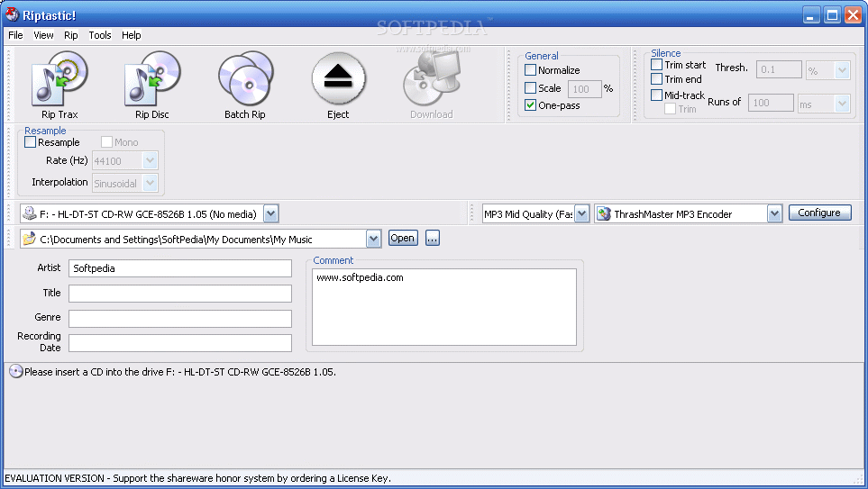Click the ThrashMaster MP3 Encoder icon
Image resolution: width=868 pixels, height=489 pixels.
pos(604,213)
